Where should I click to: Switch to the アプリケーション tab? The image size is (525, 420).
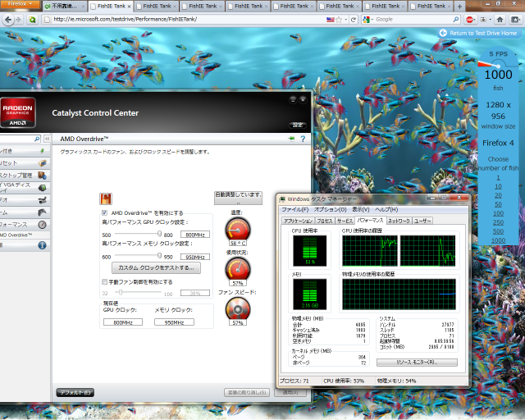298,221
